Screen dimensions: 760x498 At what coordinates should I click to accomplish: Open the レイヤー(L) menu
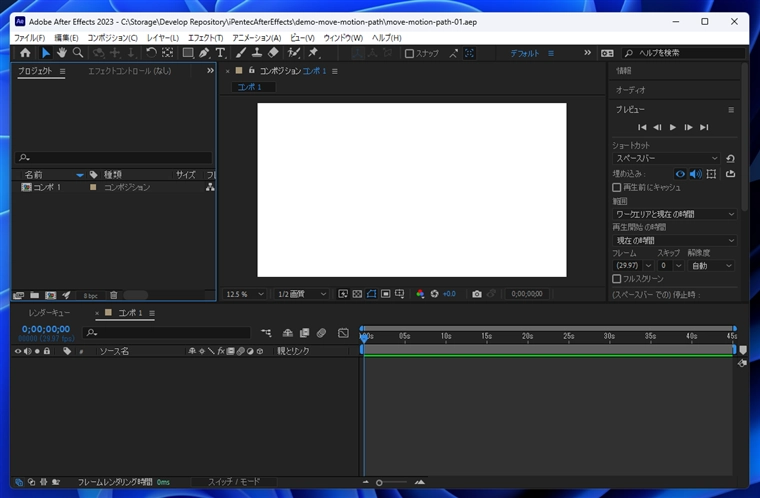[163, 38]
